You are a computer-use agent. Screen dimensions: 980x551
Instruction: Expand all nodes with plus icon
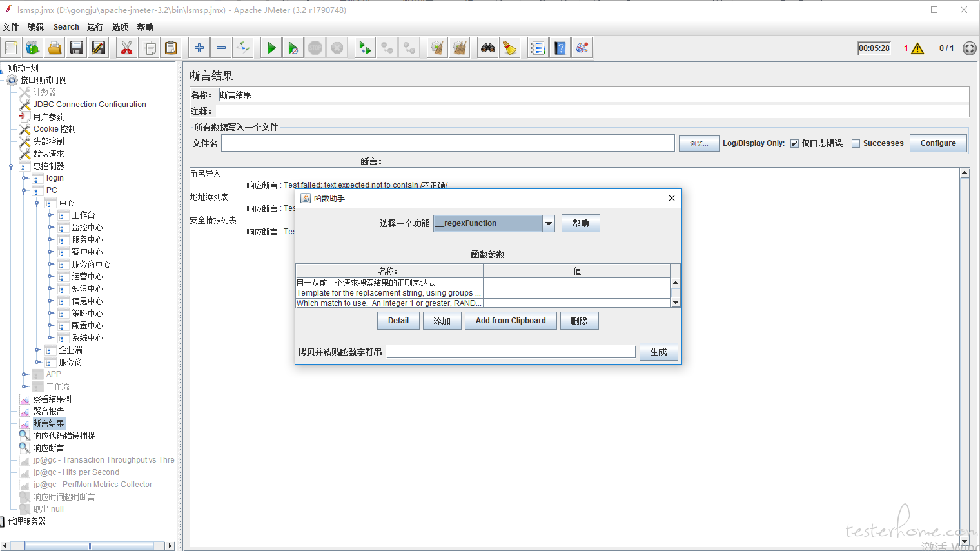[199, 48]
